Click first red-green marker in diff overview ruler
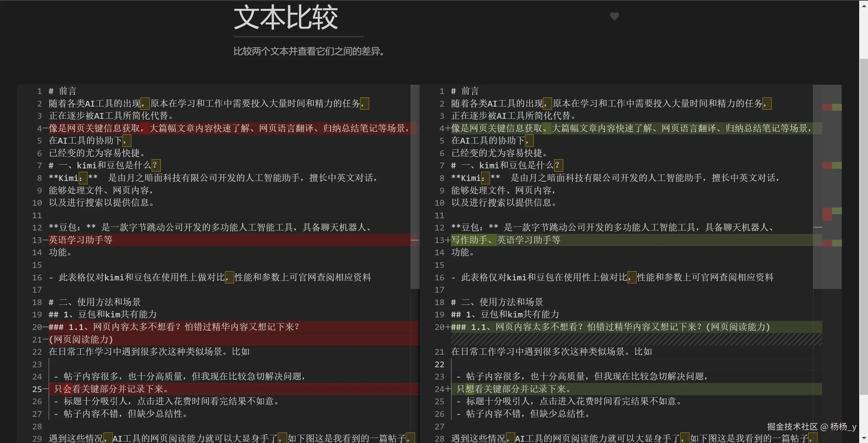 [x=832, y=107]
